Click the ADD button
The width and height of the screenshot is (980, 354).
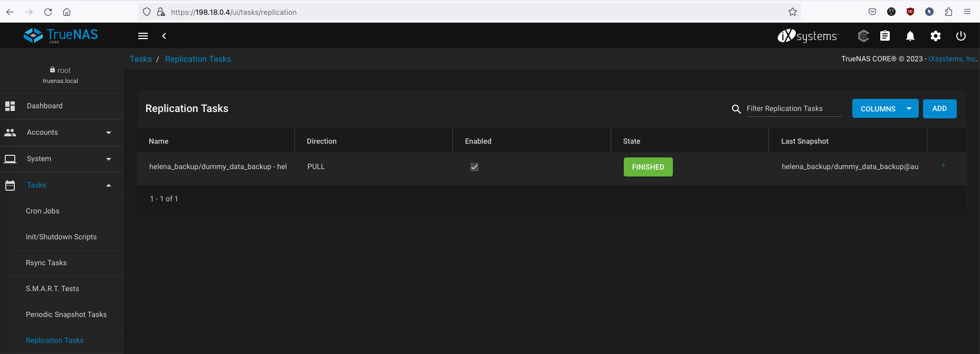coord(939,109)
